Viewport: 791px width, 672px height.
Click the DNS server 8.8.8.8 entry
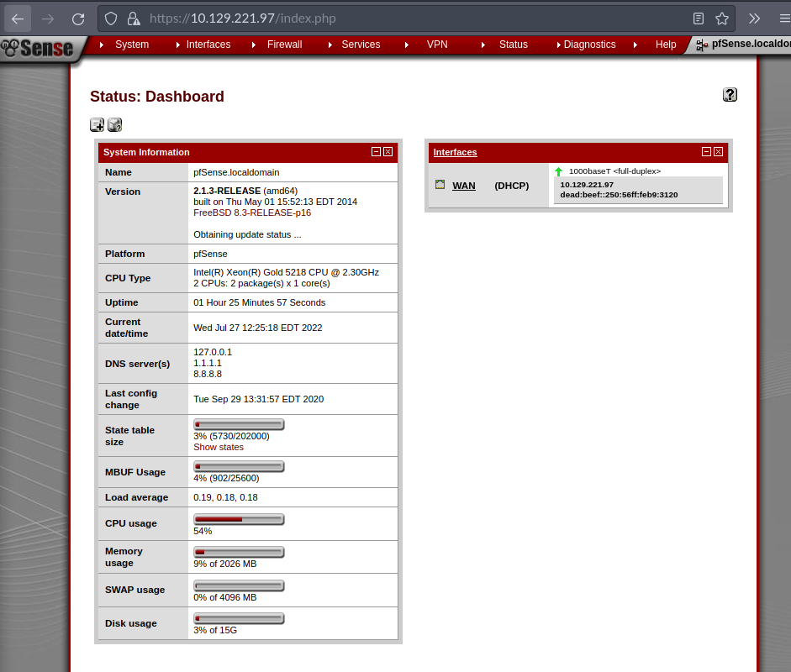[208, 374]
